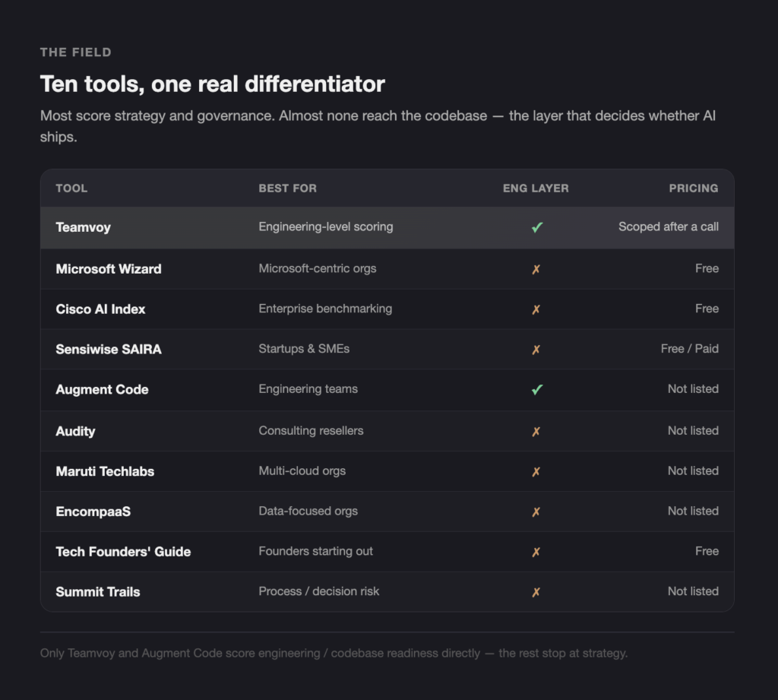Click the BEST FOR column header
This screenshot has width=778, height=700.
(287, 188)
